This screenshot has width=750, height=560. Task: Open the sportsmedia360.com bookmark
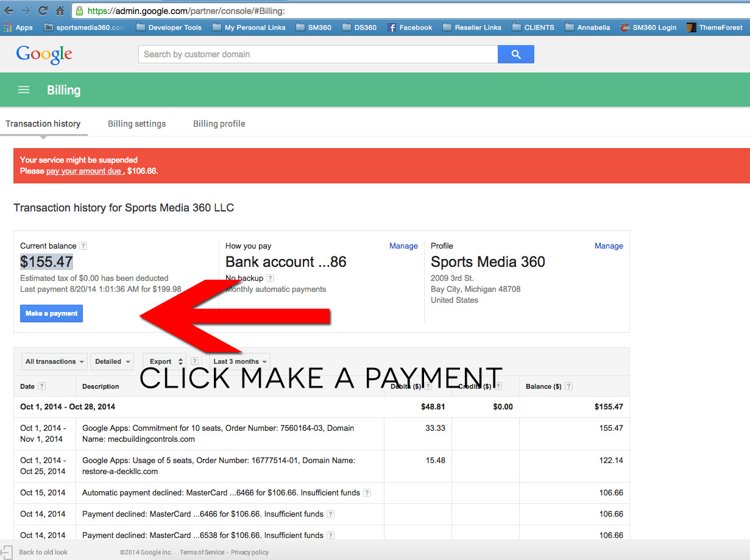[x=85, y=27]
